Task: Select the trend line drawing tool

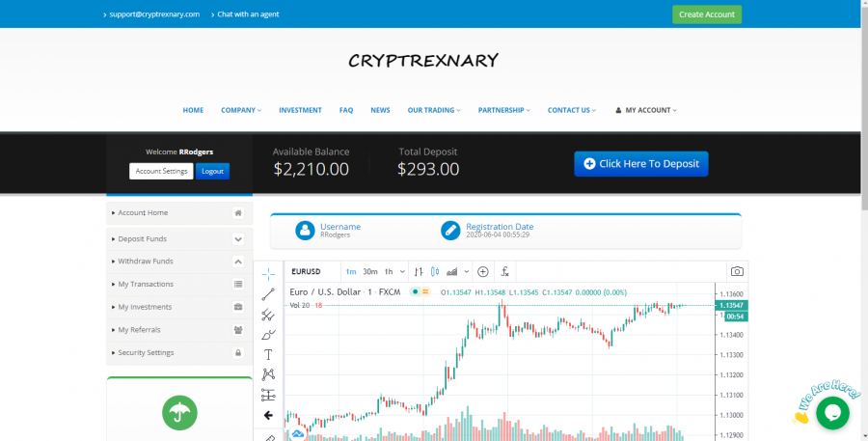Action: coord(268,294)
